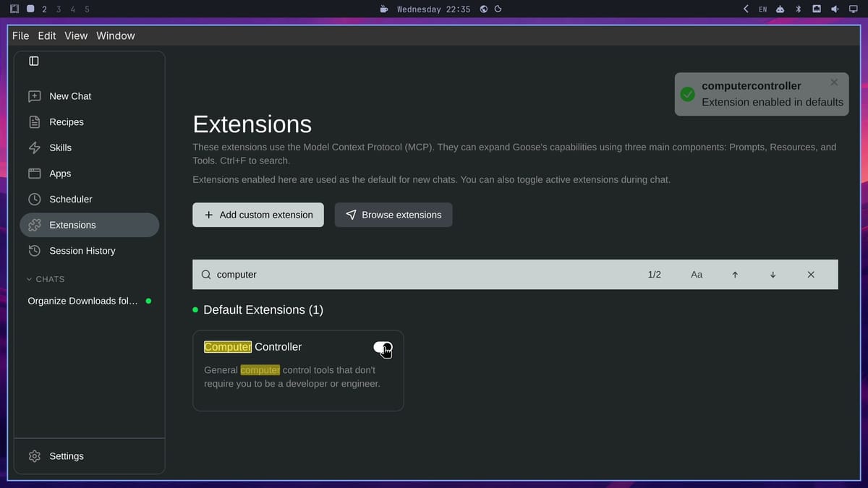Image resolution: width=868 pixels, height=488 pixels.
Task: Open the Window menu
Action: click(116, 35)
